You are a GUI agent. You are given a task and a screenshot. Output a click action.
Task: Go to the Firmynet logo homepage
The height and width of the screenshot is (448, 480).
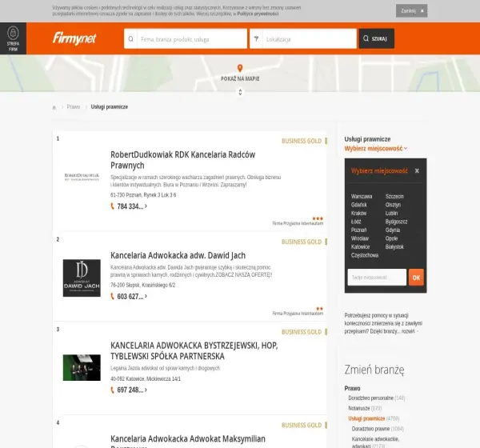pyautogui.click(x=74, y=38)
